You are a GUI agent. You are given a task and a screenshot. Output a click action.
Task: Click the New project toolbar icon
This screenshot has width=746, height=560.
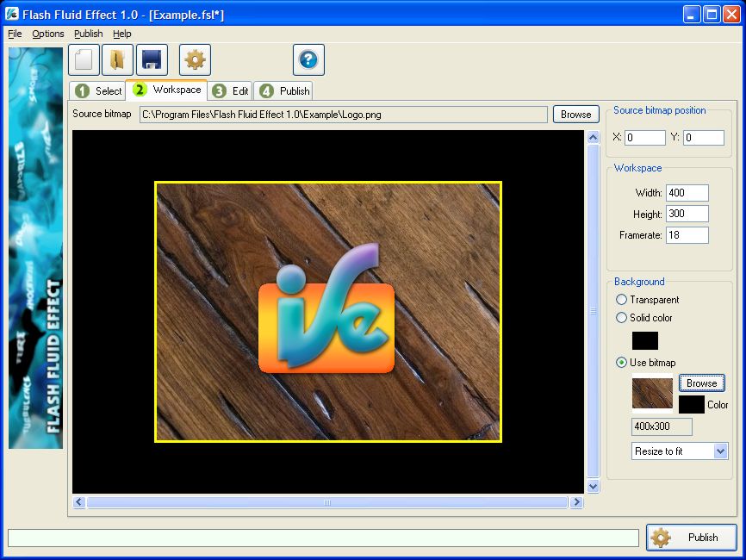point(84,60)
